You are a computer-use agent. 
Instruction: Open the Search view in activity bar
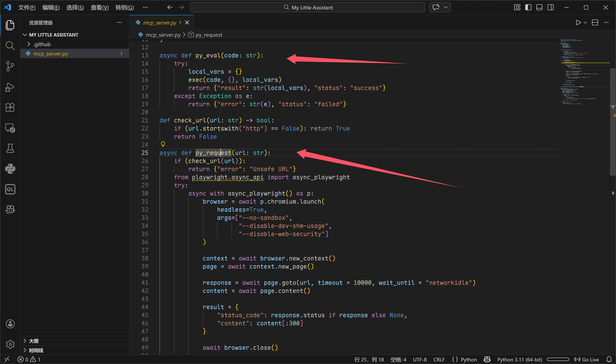click(10, 46)
